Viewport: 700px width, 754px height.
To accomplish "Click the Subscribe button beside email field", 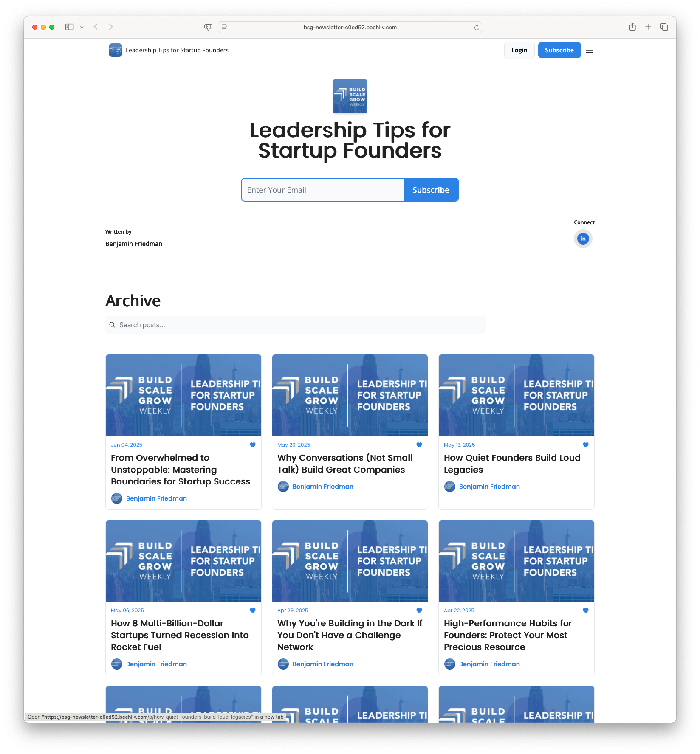I will 431,190.
